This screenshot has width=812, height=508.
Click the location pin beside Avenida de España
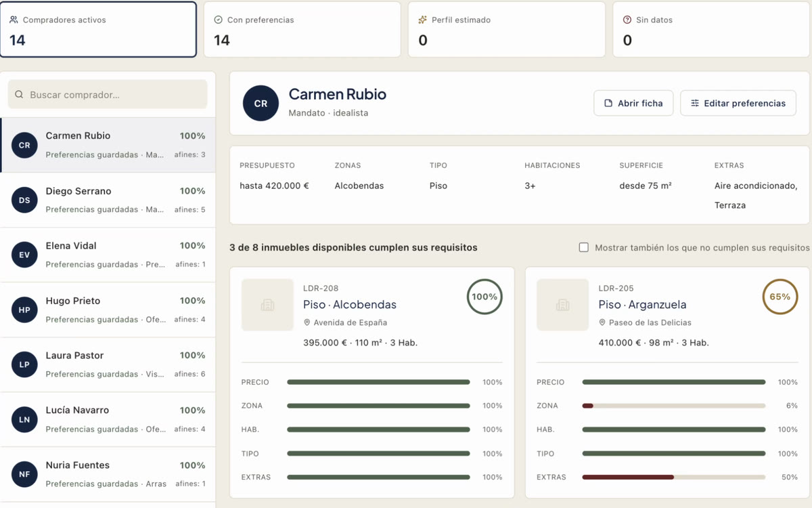[307, 322]
